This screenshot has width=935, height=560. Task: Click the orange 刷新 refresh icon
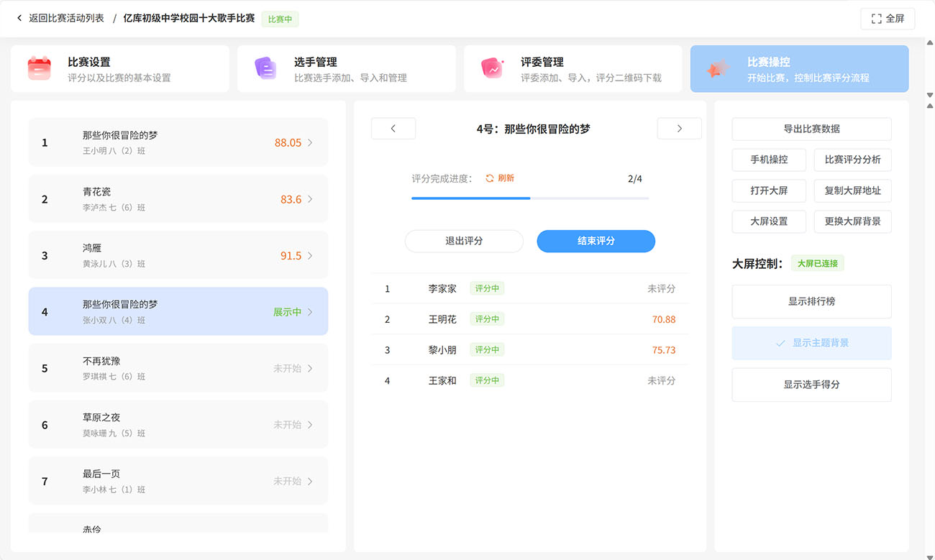[490, 178]
